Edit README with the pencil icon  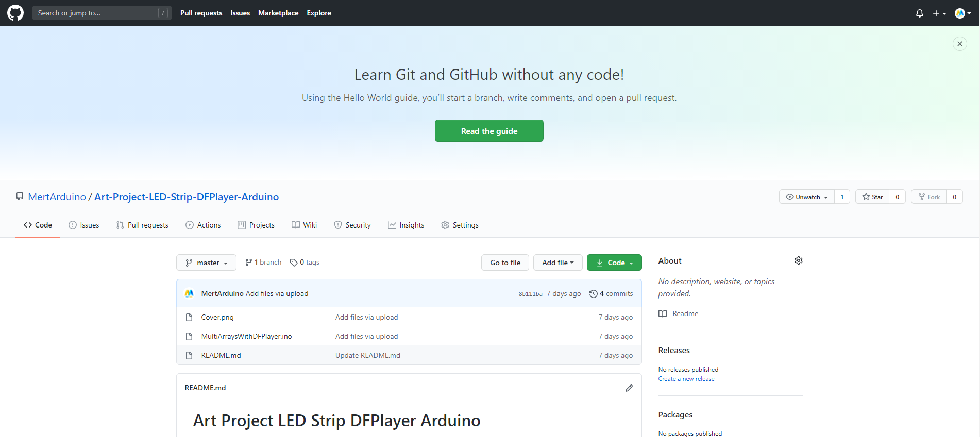coord(629,388)
